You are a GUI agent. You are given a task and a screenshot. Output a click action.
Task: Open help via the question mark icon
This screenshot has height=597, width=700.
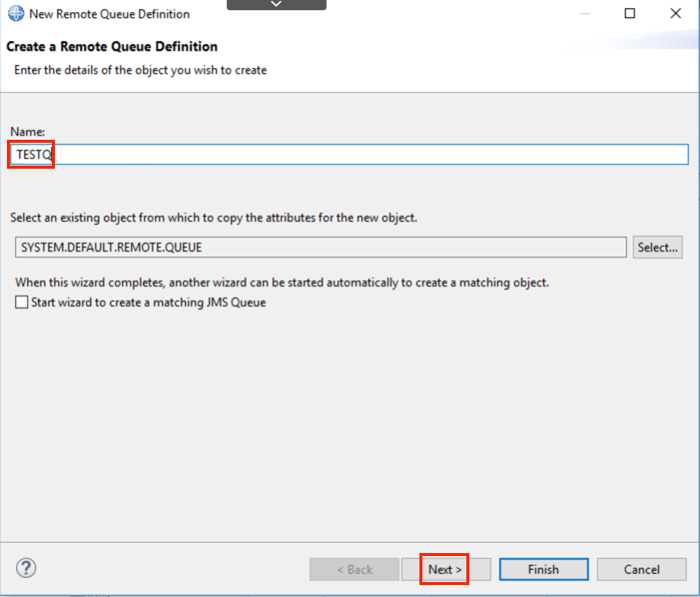click(26, 568)
